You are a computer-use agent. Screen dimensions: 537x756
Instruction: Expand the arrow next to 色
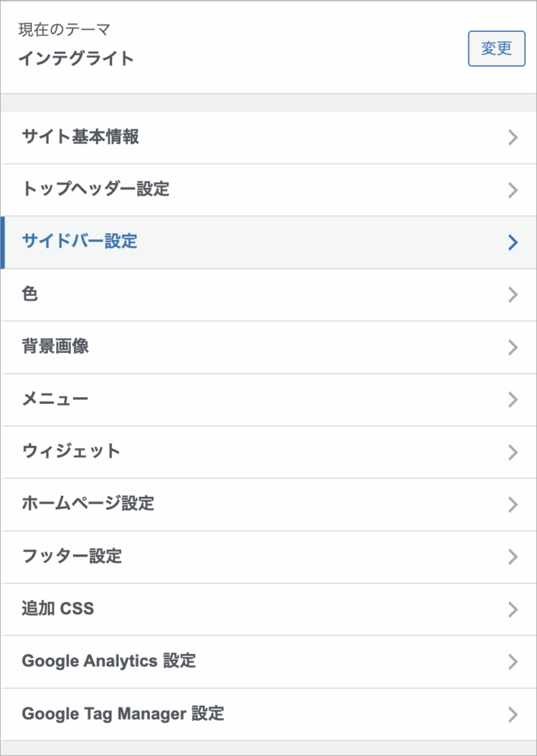point(513,295)
